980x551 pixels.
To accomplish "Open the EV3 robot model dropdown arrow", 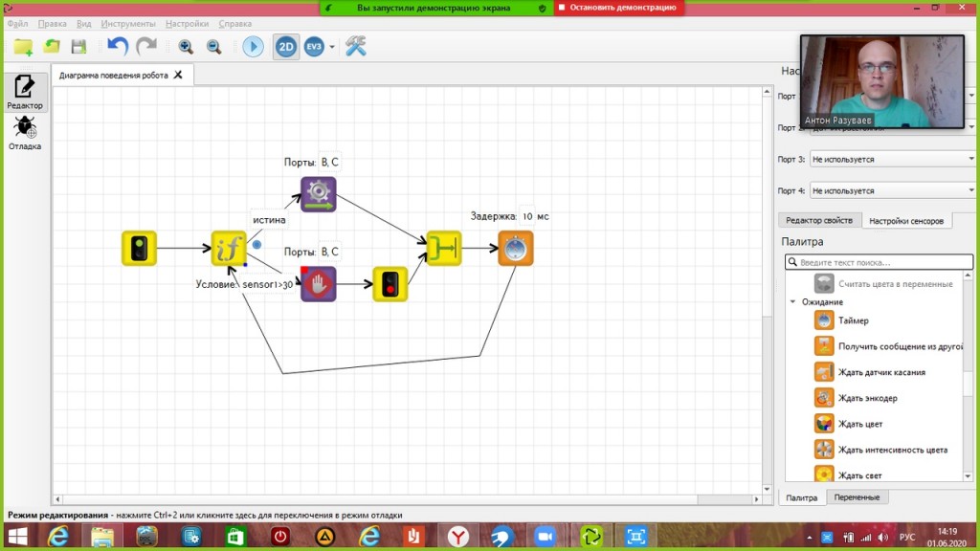I will click(x=332, y=47).
